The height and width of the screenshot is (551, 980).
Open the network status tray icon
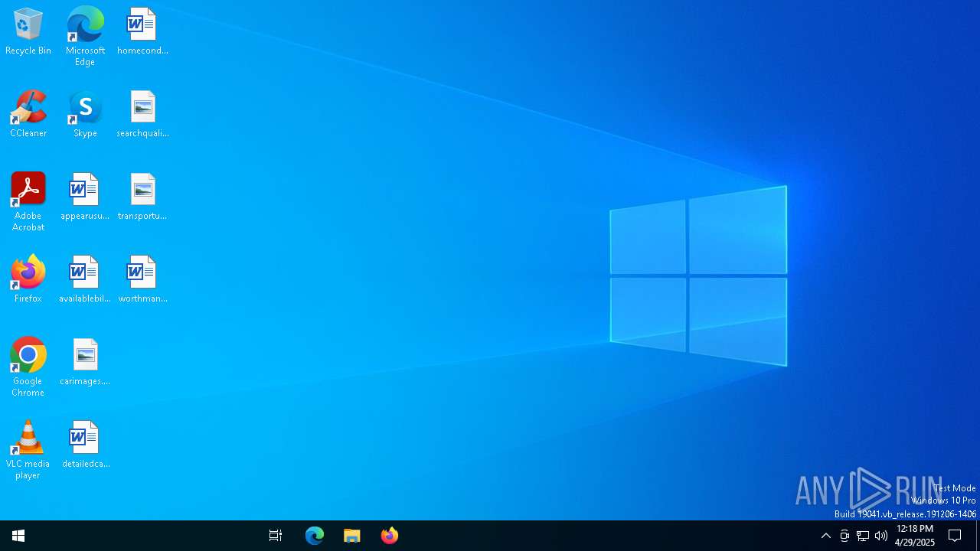click(x=863, y=536)
